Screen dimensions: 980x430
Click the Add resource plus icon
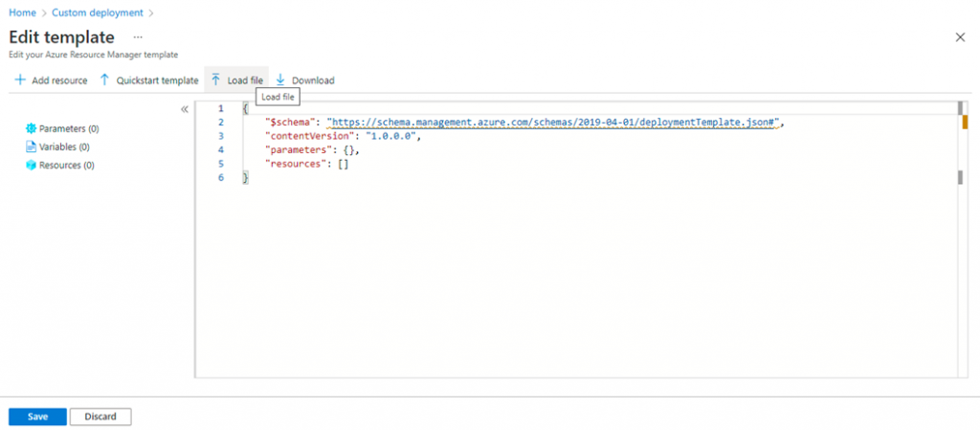click(x=20, y=80)
